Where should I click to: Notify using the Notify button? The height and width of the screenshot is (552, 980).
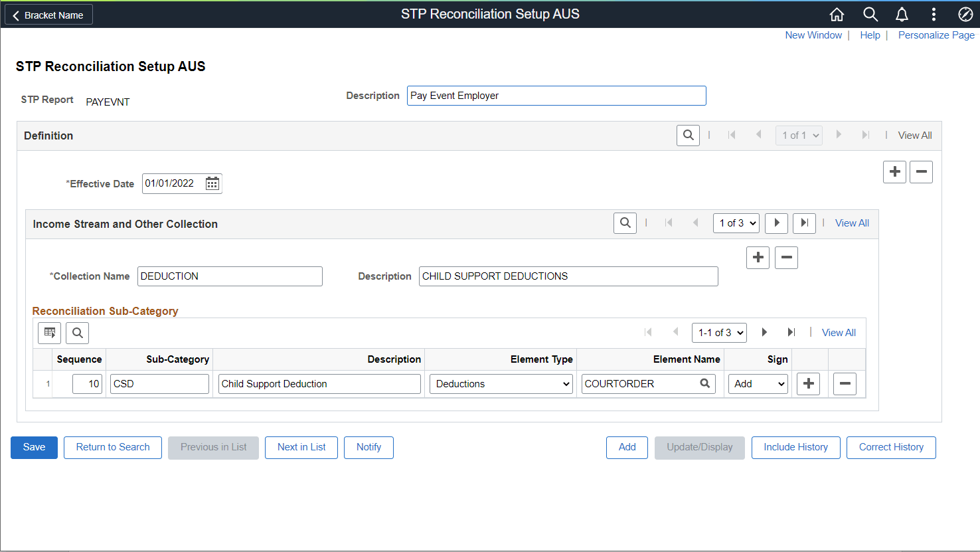click(x=368, y=447)
